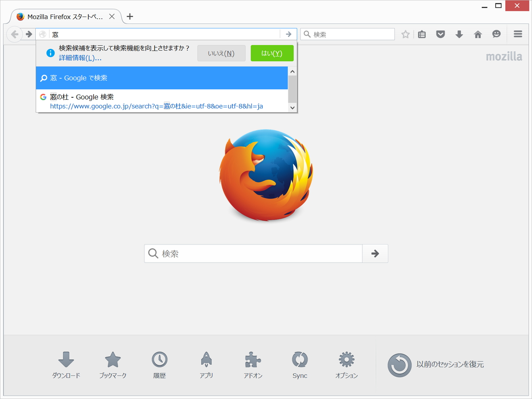532x399 pixels.
Task: Click the start page 検索 search field
Action: point(253,253)
